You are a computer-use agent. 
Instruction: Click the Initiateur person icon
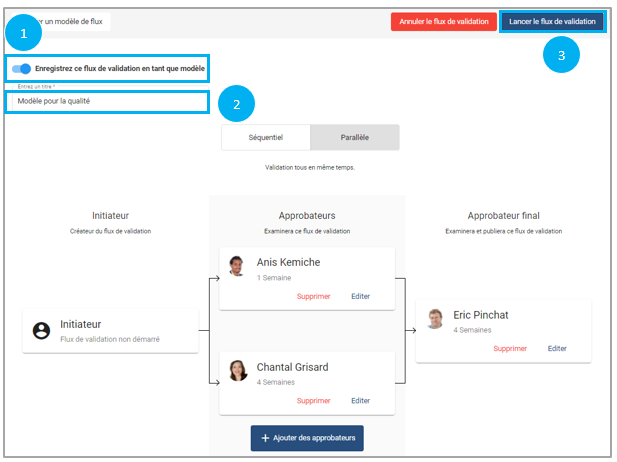41,330
